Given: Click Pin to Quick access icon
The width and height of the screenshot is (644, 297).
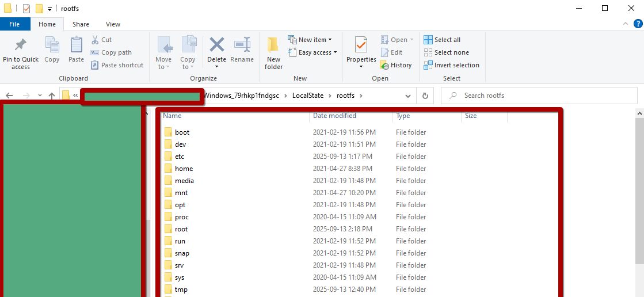Looking at the screenshot, I should 21,45.
